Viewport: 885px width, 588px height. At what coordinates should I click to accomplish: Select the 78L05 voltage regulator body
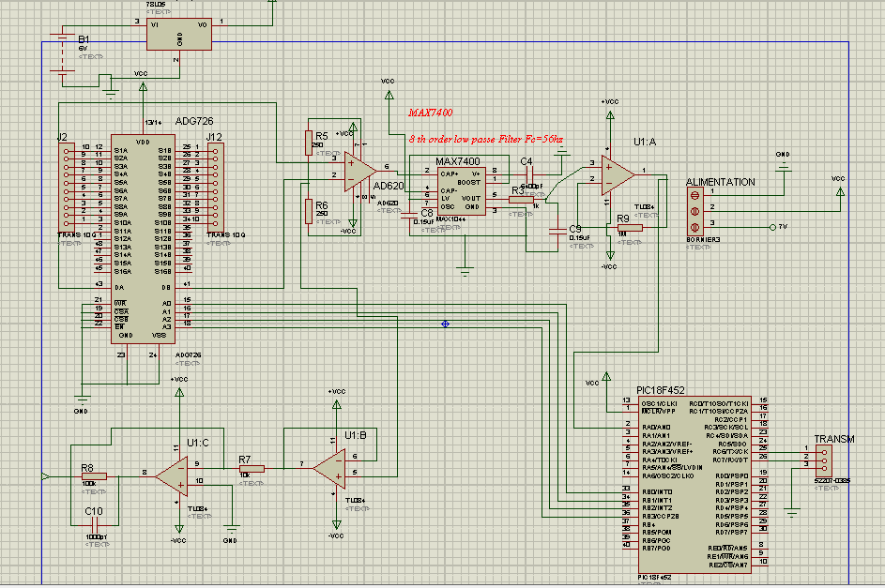pyautogui.click(x=179, y=34)
